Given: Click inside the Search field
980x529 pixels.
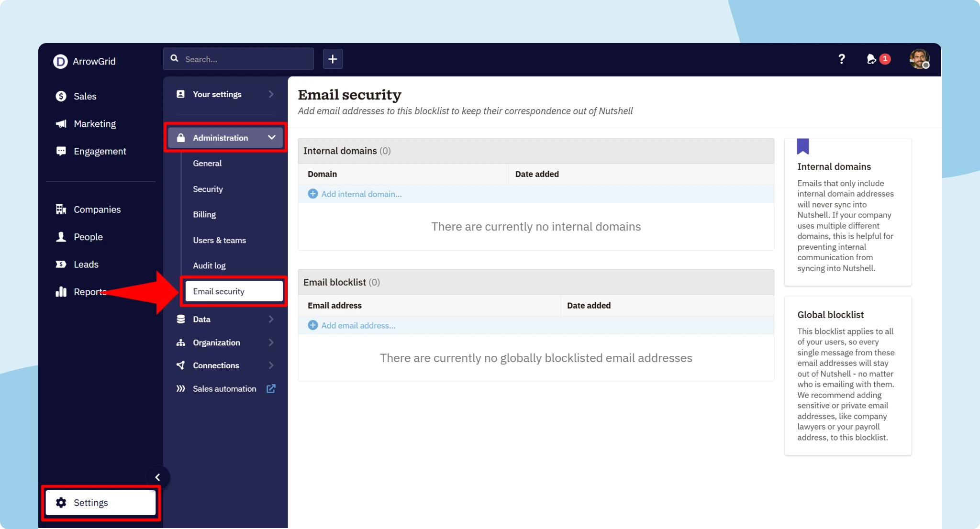Looking at the screenshot, I should click(x=238, y=59).
